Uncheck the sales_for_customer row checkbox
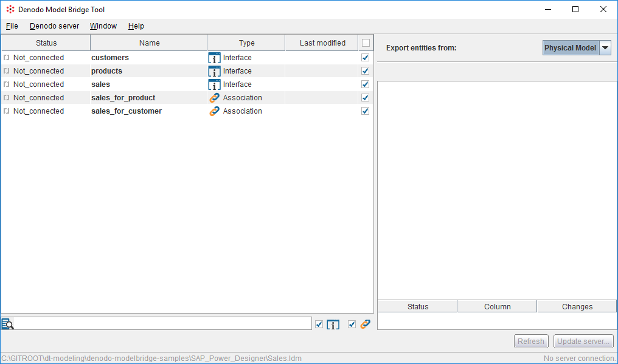 [x=366, y=111]
